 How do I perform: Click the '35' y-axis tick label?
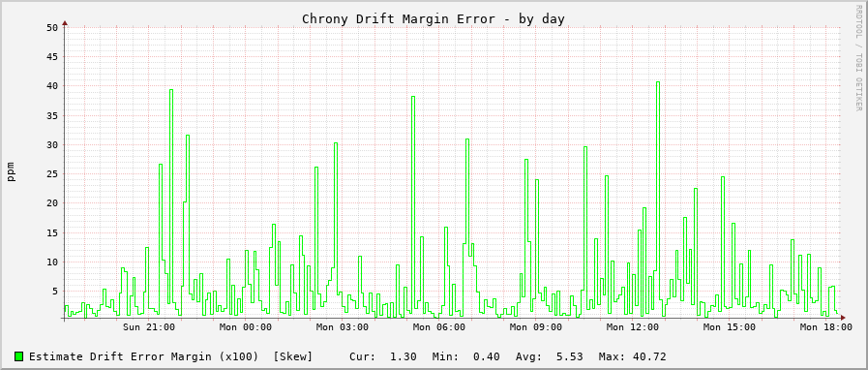52,115
